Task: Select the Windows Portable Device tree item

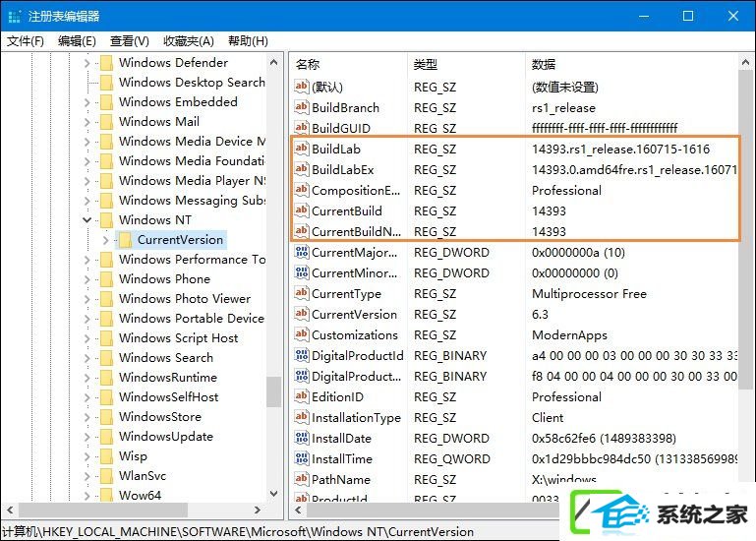Action: [x=192, y=319]
